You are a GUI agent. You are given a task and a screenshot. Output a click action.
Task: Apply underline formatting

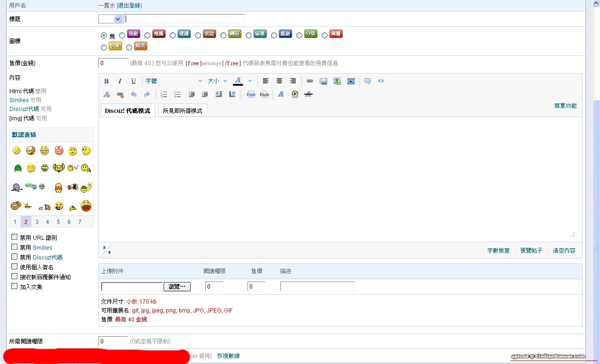tap(134, 81)
